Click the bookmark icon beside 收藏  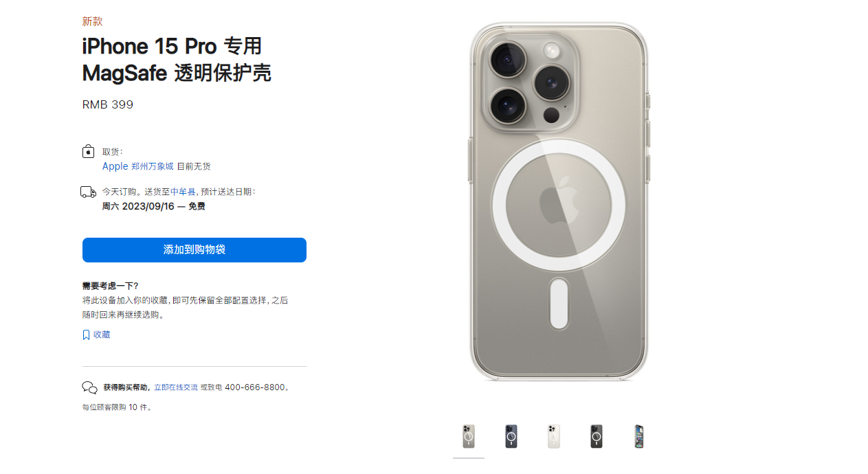[86, 335]
